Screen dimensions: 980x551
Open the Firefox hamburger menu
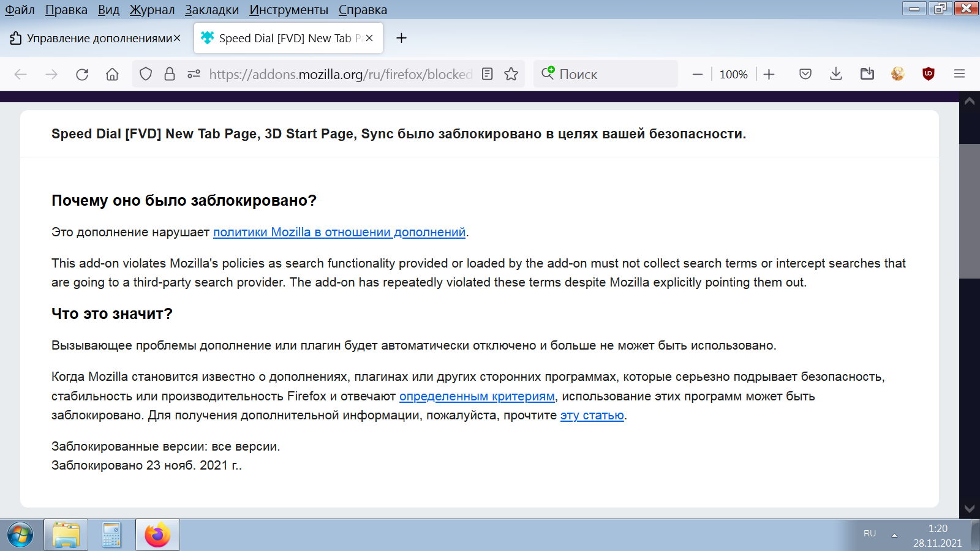(959, 74)
